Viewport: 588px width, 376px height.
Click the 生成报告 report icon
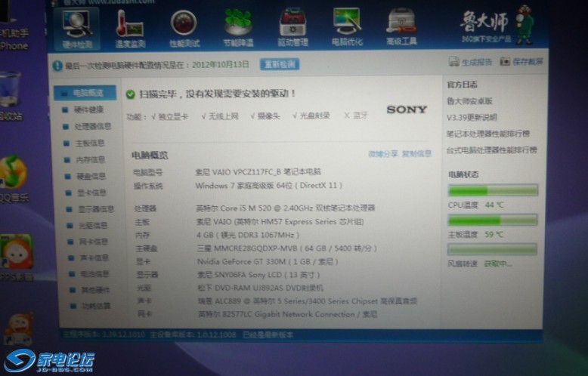click(454, 62)
